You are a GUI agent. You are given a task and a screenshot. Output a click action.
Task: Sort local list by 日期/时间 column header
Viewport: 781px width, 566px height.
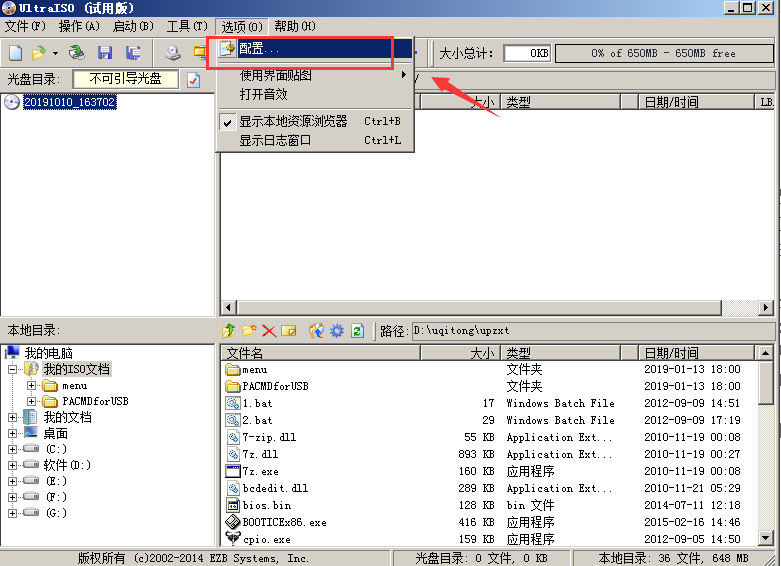pos(696,353)
